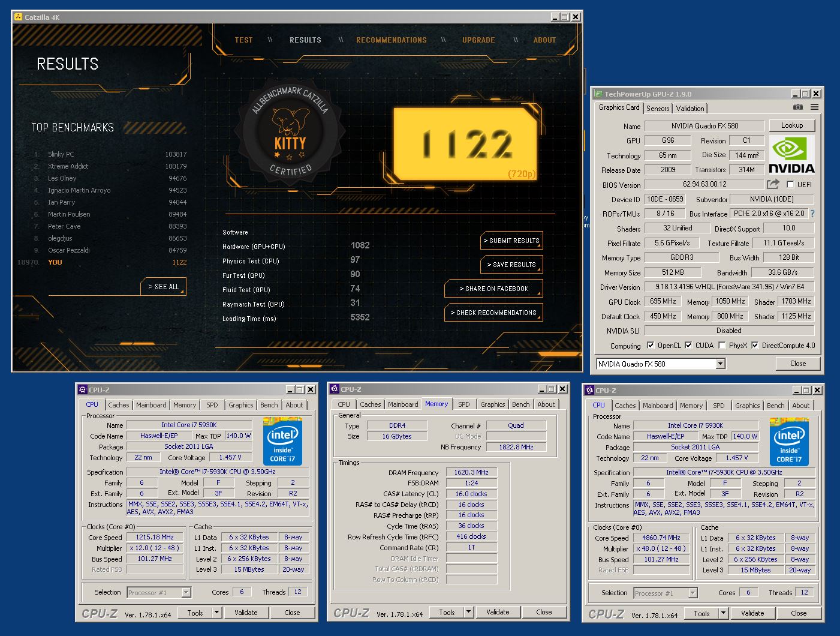The width and height of the screenshot is (840, 636).
Task: Switch to the Validation tab in GPU-Z
Action: pyautogui.click(x=690, y=109)
